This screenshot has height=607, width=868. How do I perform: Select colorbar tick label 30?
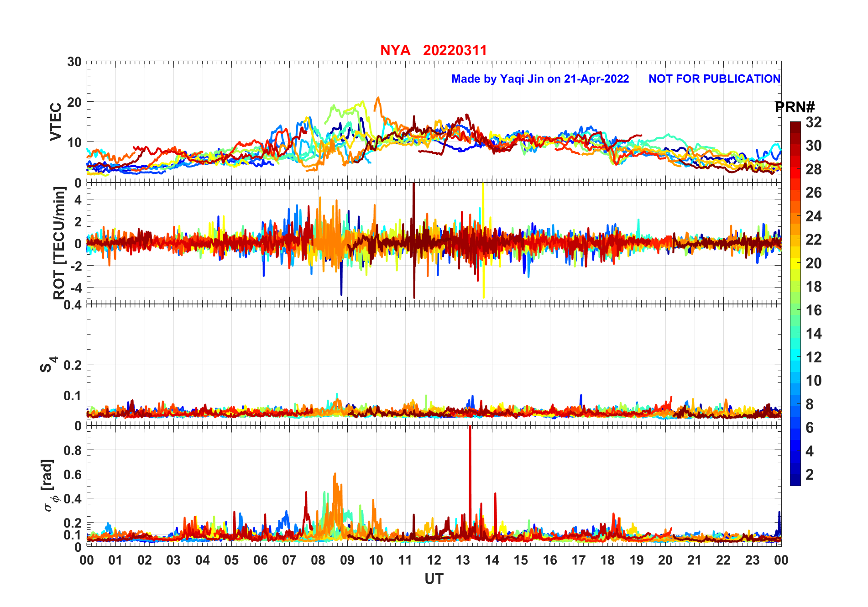813,146
